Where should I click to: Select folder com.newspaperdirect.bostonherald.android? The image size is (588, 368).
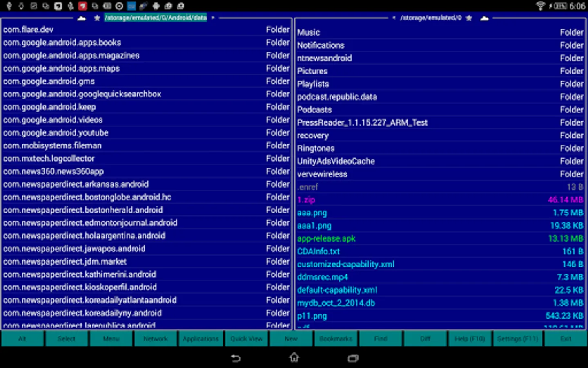[x=146, y=210]
